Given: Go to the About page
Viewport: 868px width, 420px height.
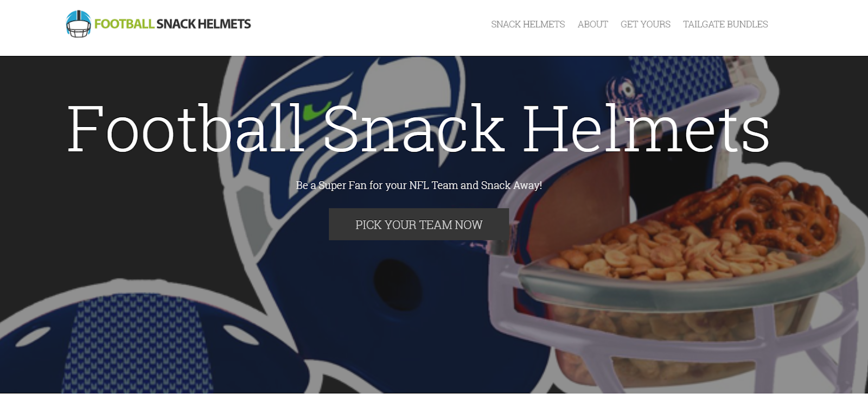Looking at the screenshot, I should (592, 24).
